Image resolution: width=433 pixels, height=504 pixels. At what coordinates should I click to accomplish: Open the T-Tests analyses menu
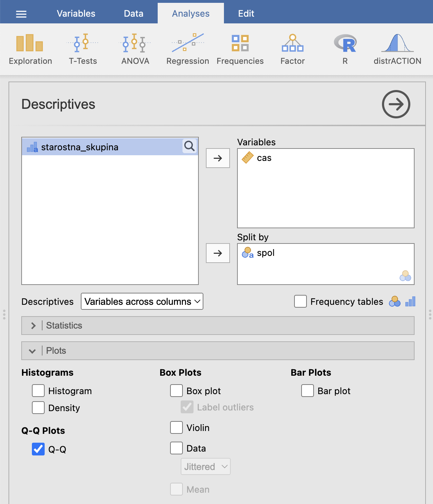[83, 49]
